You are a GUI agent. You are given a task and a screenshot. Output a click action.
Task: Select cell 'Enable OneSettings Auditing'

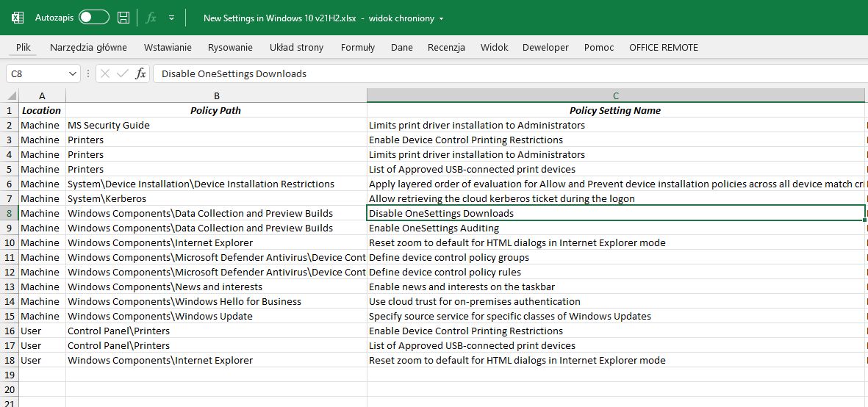[x=616, y=228]
